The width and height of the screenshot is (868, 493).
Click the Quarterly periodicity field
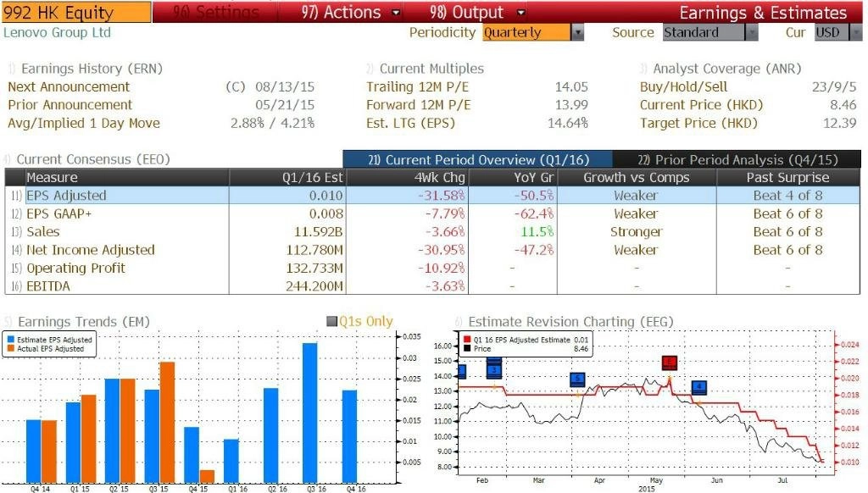point(526,33)
